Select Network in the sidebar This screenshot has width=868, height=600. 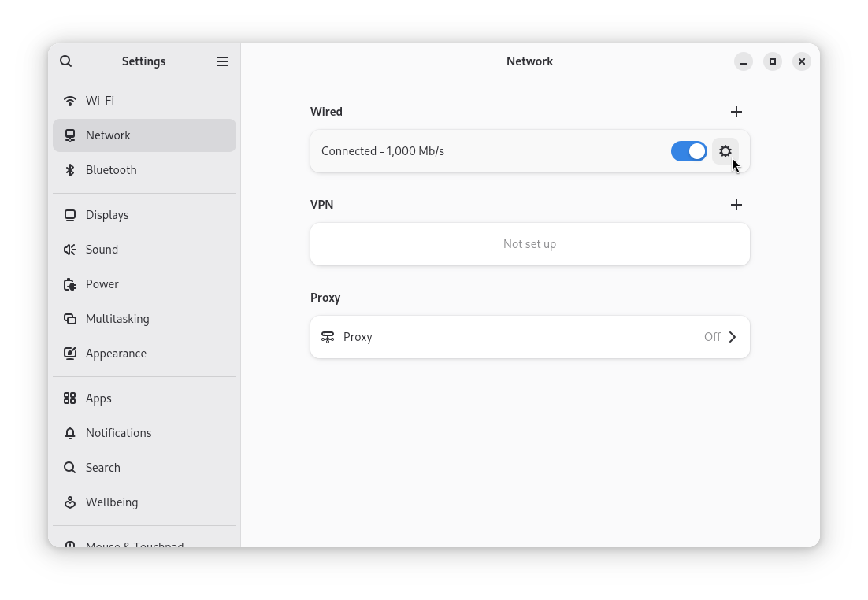(x=108, y=135)
